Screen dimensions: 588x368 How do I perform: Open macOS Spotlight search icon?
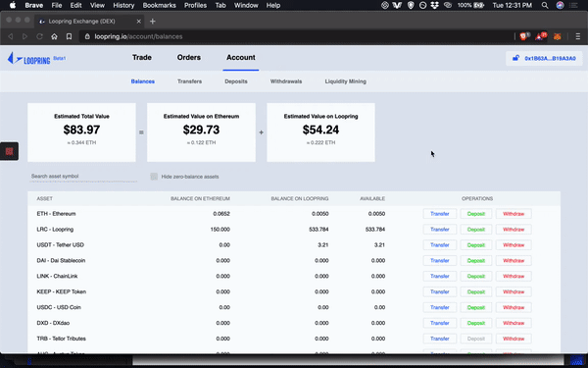point(545,5)
